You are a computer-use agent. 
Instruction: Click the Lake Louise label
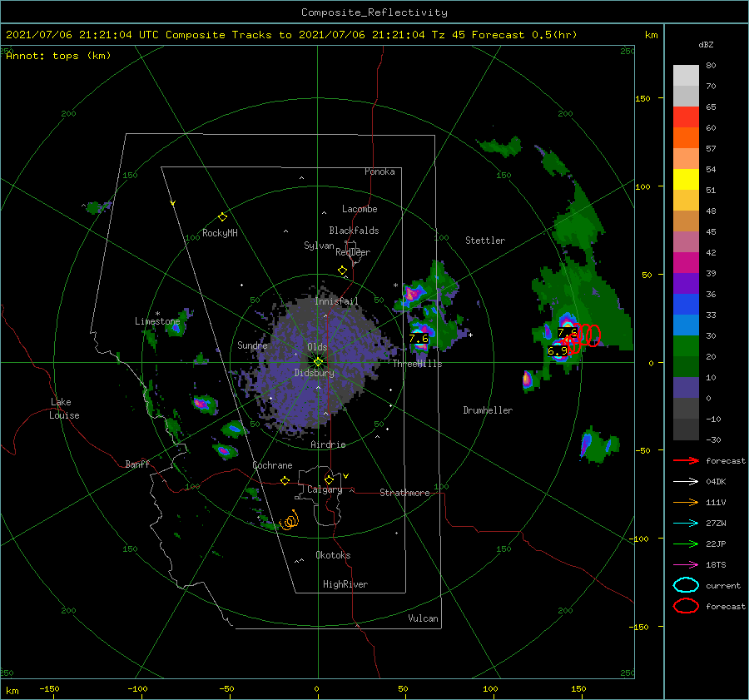[64, 409]
